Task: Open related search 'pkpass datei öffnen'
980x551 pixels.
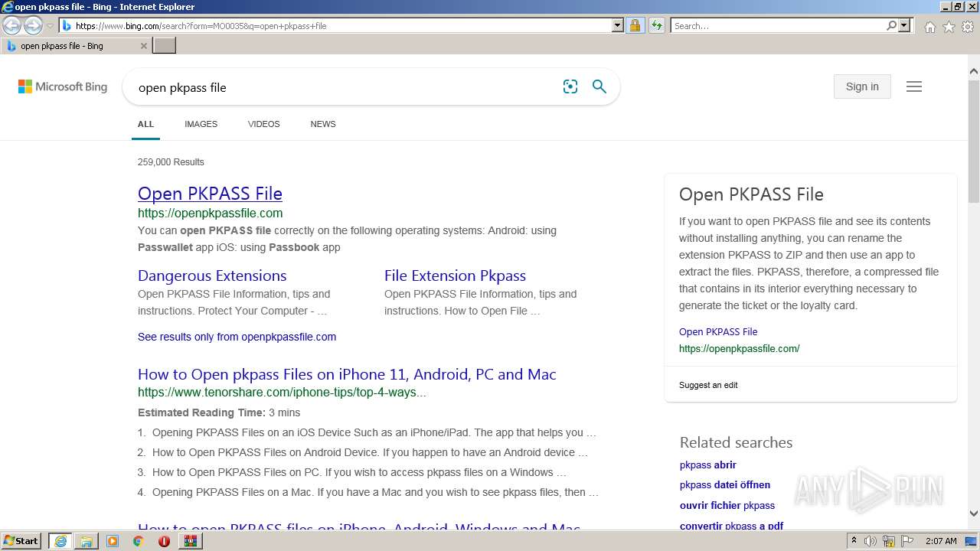Action: [x=725, y=484]
